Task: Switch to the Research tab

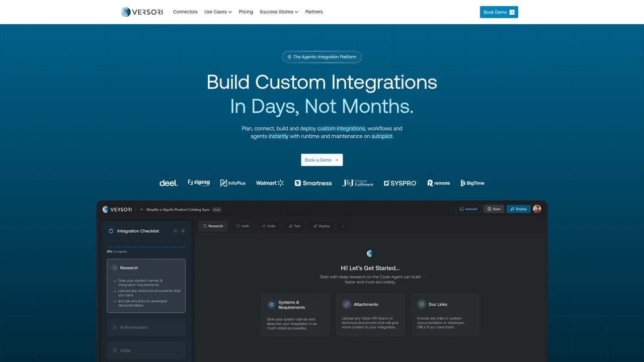Action: click(x=213, y=226)
